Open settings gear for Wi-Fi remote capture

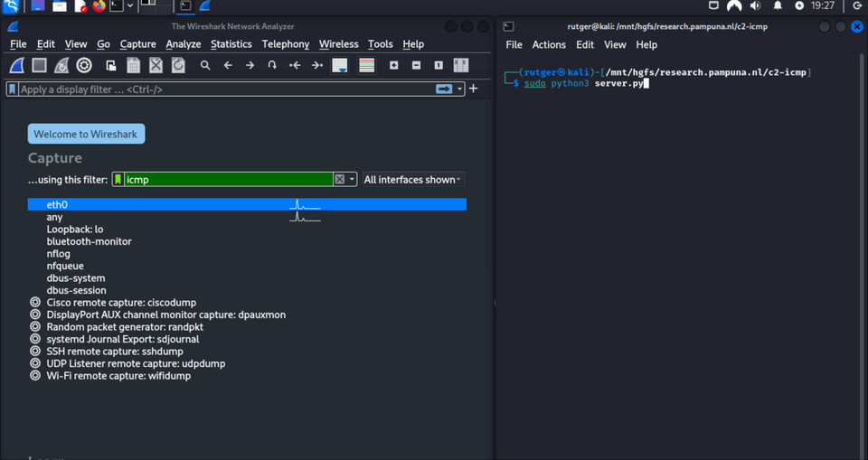click(35, 375)
